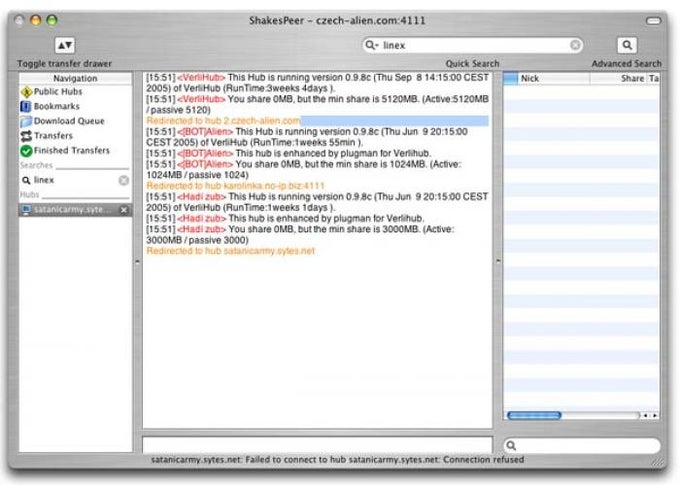This screenshot has height=485, width=680.
Task: Select the linex search in sidebar
Action: pos(75,180)
